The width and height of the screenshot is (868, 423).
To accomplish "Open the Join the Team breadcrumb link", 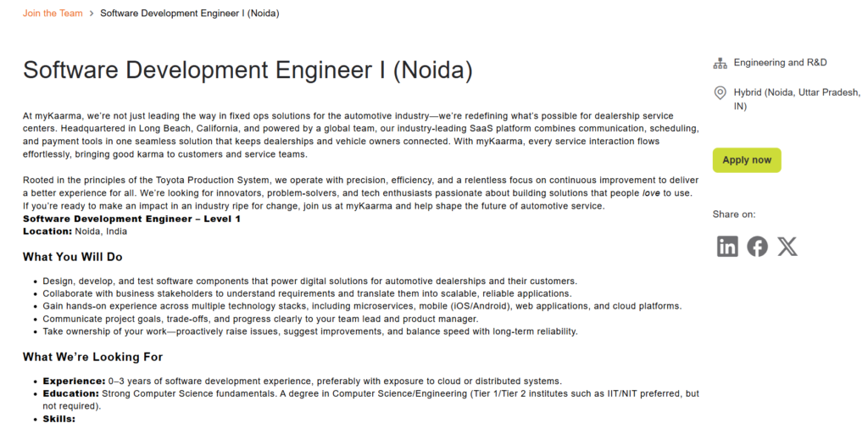I will pos(53,14).
